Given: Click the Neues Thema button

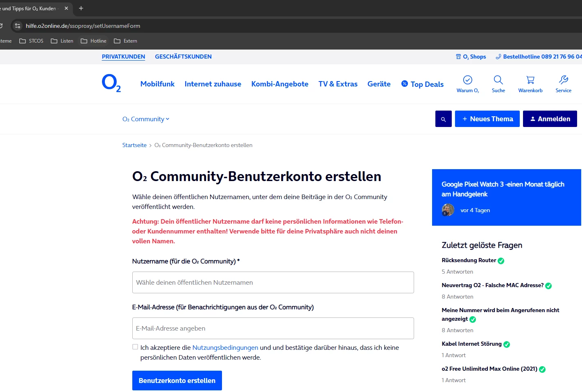Looking at the screenshot, I should pyautogui.click(x=487, y=119).
